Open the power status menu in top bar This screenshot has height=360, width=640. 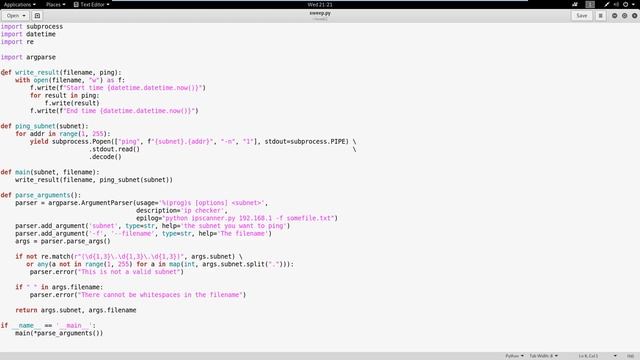pyautogui.click(x=628, y=4)
